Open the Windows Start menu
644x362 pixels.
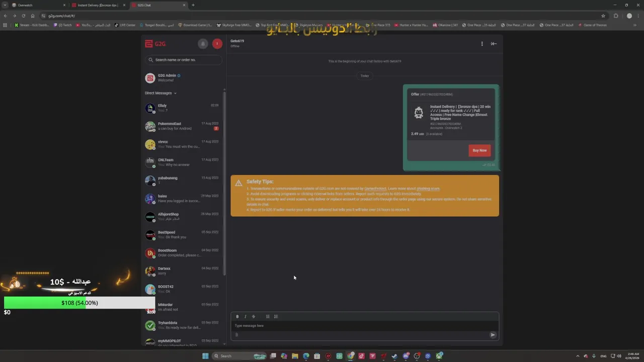205,356
